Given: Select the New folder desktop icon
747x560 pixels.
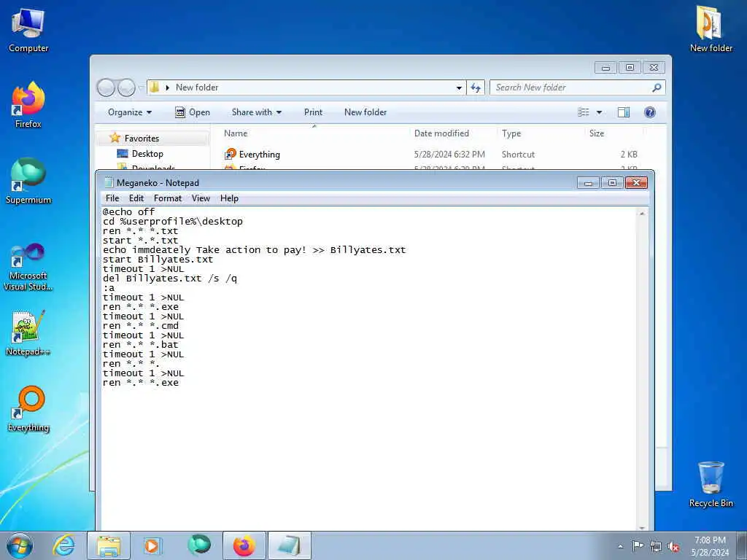Looking at the screenshot, I should 711,29.
